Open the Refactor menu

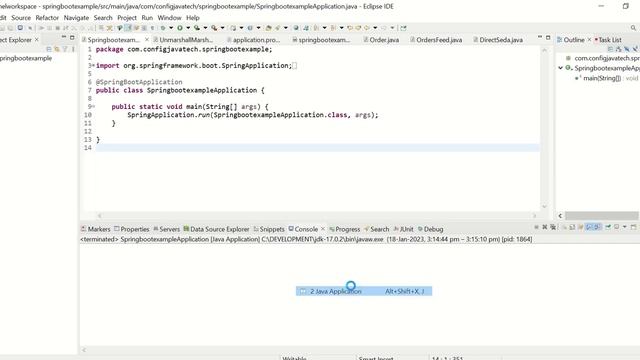pos(47,18)
